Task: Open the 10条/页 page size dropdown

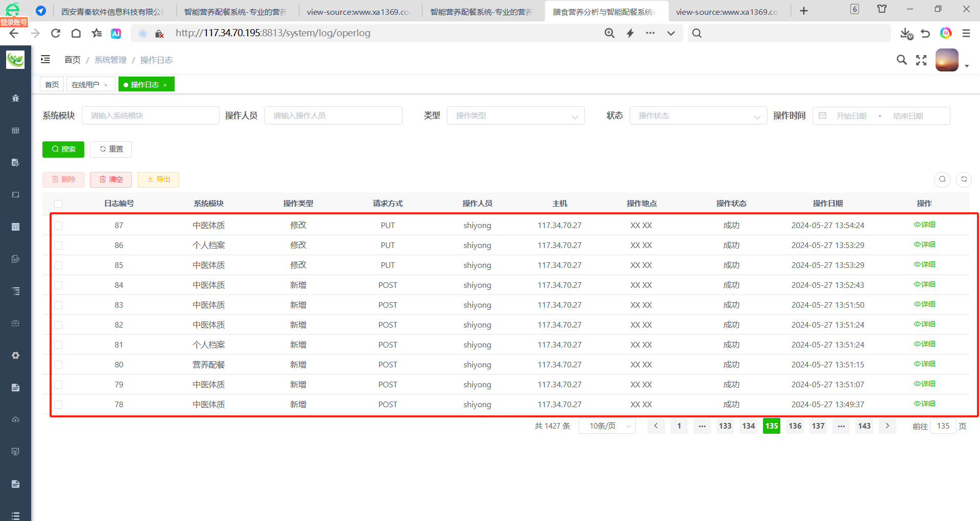Action: click(x=607, y=426)
